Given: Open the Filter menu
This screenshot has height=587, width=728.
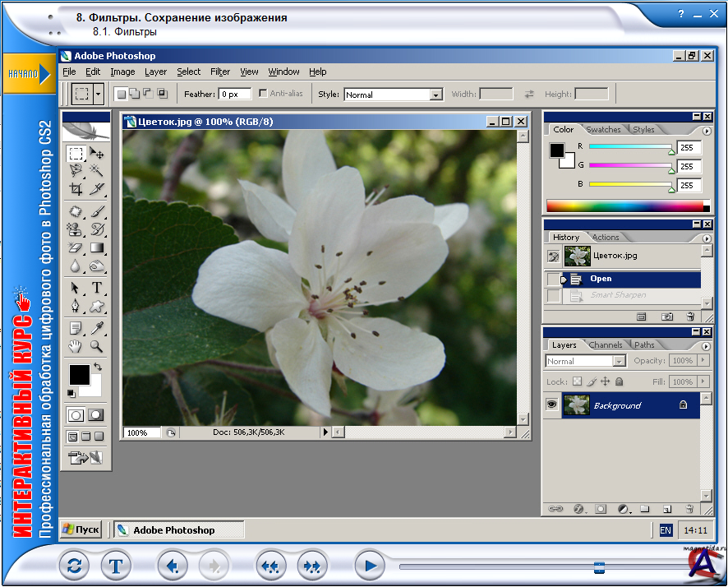Looking at the screenshot, I should [220, 72].
